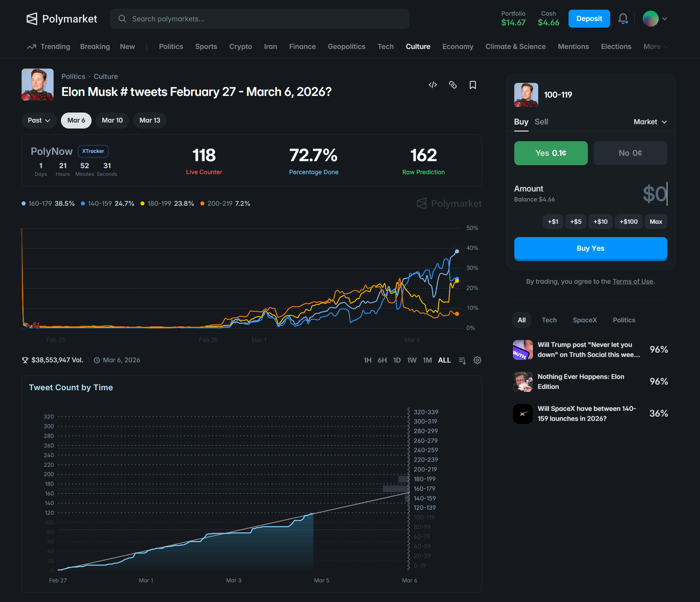Open the Past markets dropdown

point(39,120)
